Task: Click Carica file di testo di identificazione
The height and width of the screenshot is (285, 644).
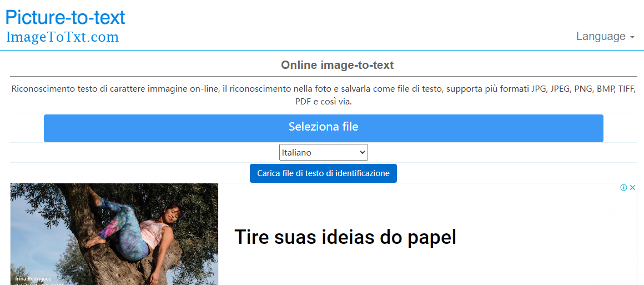Action: click(323, 173)
